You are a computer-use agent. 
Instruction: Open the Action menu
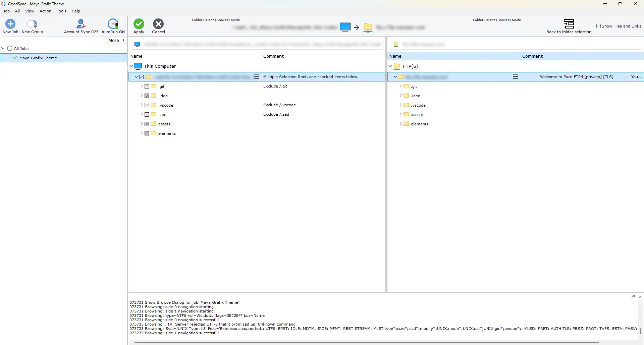point(45,11)
